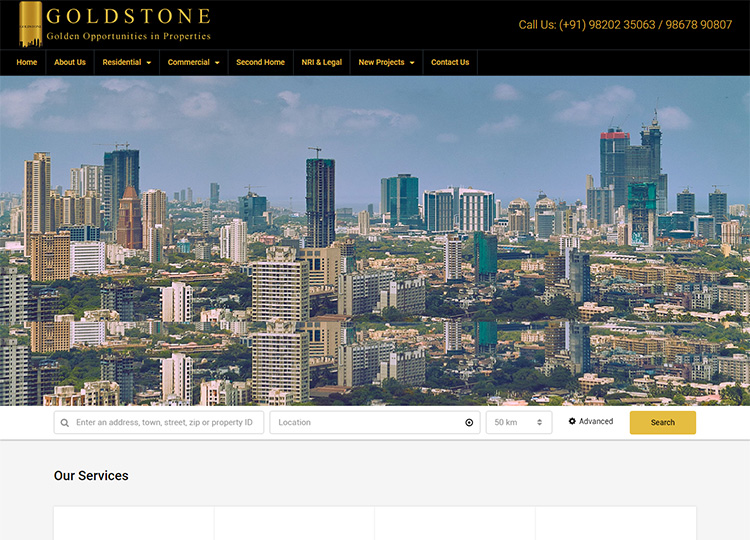This screenshot has height=540, width=750.
Task: Expand the Commercial dropdown menu
Action: [x=194, y=62]
